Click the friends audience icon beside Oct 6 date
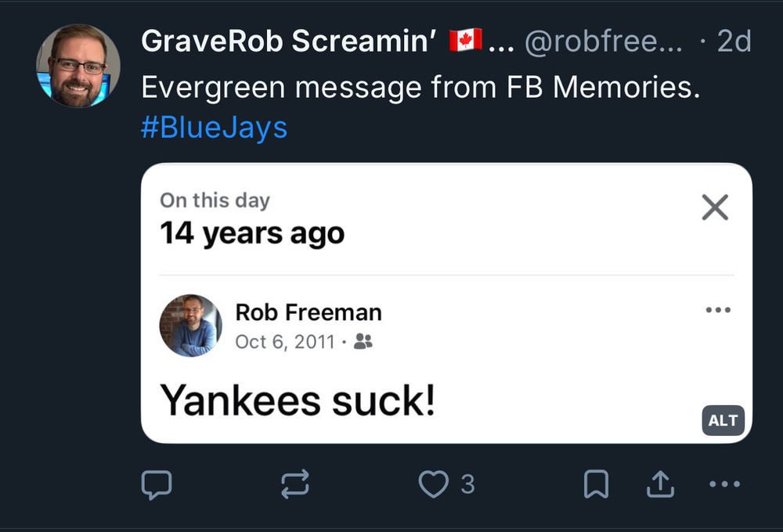Viewport: 783px width, 532px height. coord(364,342)
